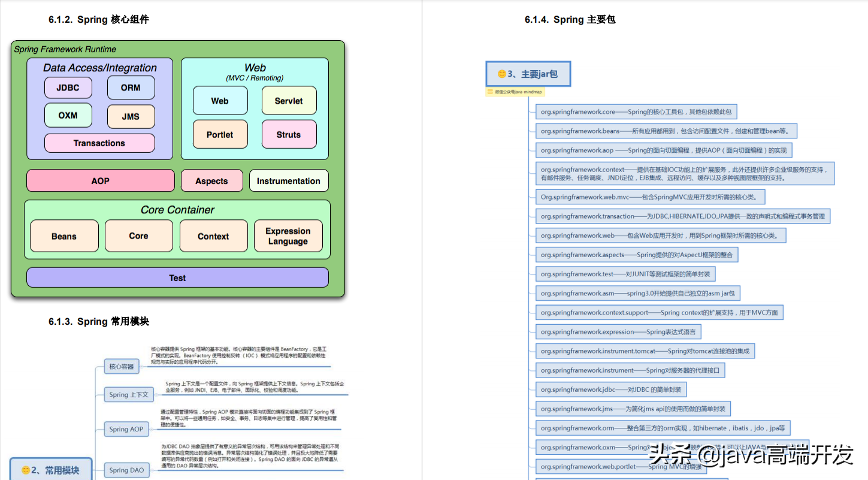This screenshot has width=868, height=480.
Task: Click the Servlet box
Action: pyautogui.click(x=289, y=101)
